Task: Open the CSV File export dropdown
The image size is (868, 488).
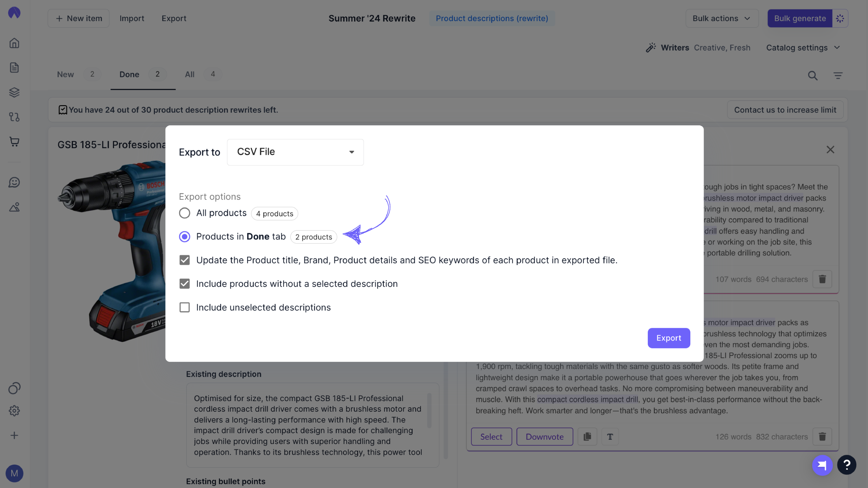Action: point(295,152)
